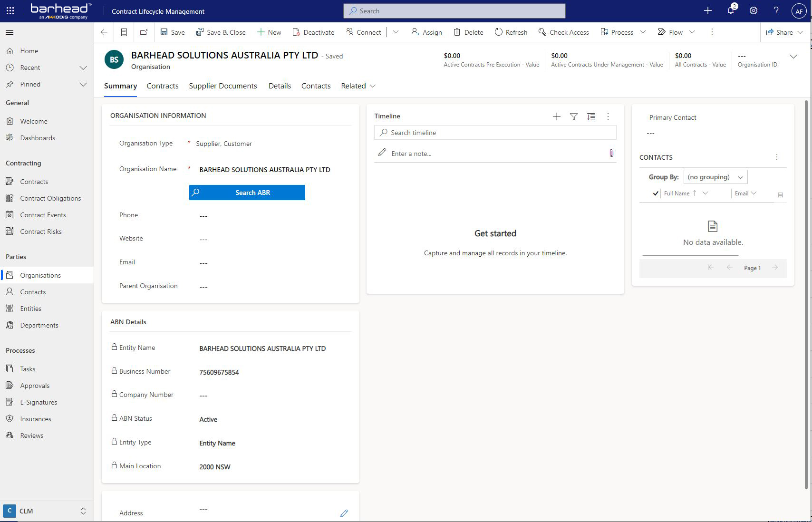
Task: Click the Delete trash icon
Action: (x=457, y=32)
